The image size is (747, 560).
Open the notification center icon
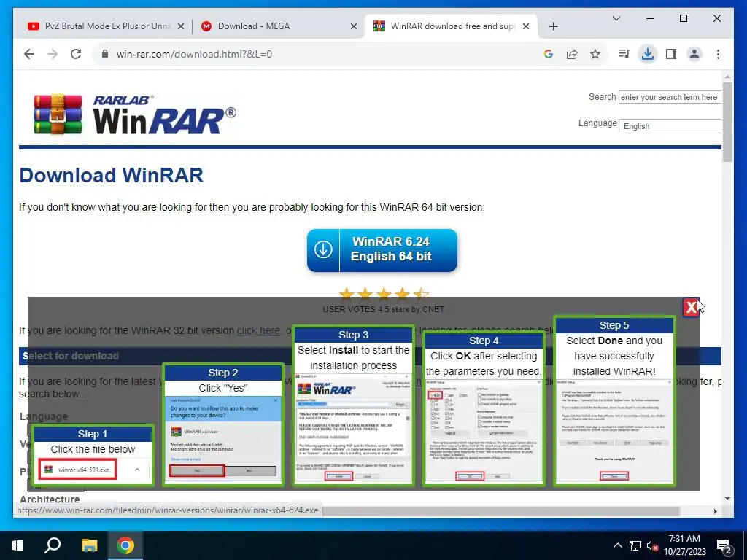724,546
